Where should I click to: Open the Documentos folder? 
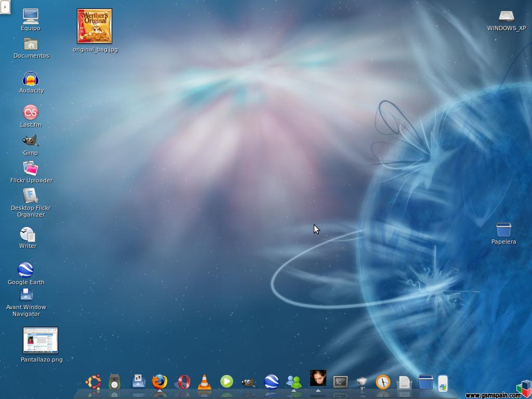tap(31, 44)
